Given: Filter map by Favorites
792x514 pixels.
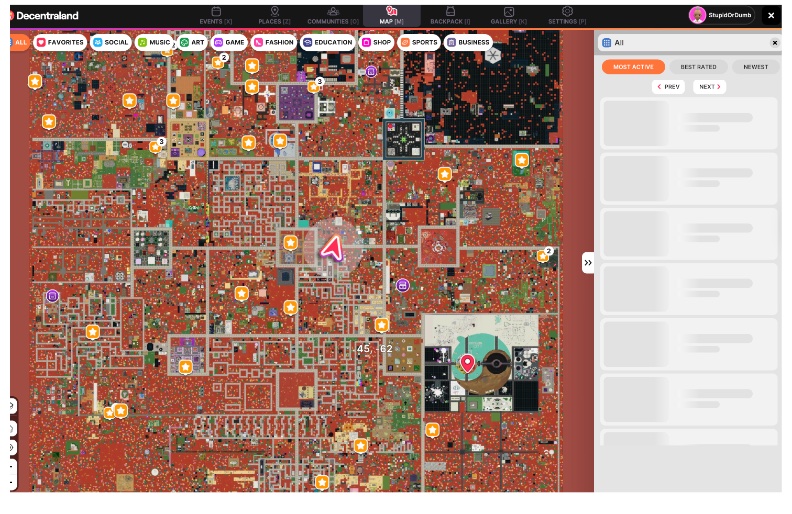Looking at the screenshot, I should point(60,42).
